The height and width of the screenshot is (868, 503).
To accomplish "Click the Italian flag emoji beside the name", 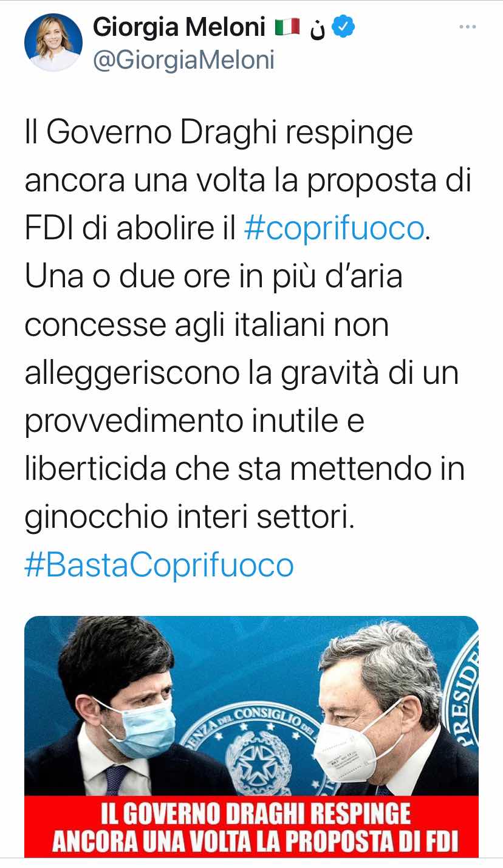I will click(287, 28).
